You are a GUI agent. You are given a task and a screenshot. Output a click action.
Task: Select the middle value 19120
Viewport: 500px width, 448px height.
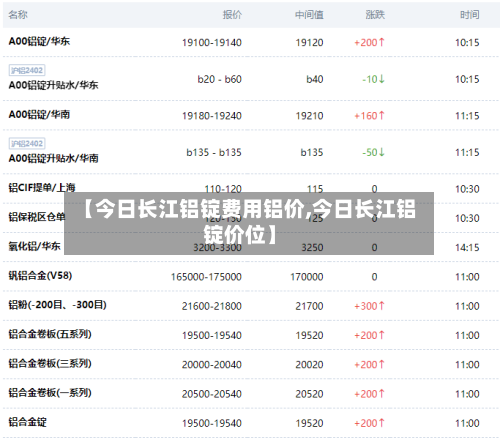point(309,43)
